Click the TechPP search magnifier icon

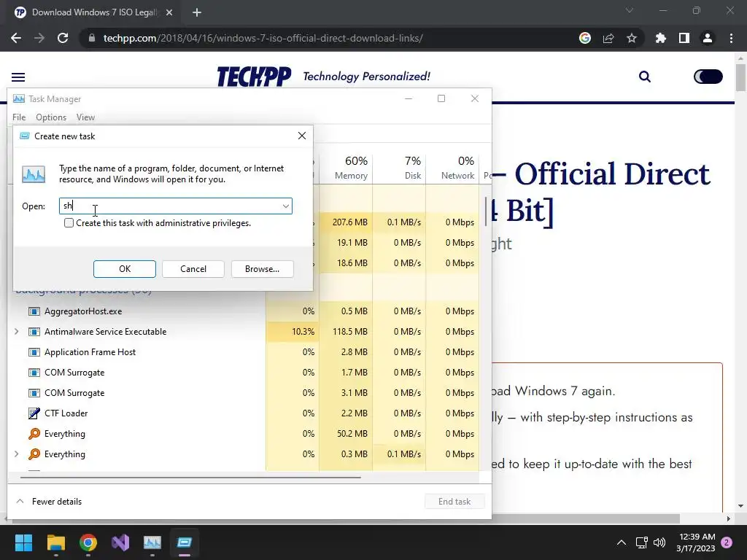pos(645,77)
